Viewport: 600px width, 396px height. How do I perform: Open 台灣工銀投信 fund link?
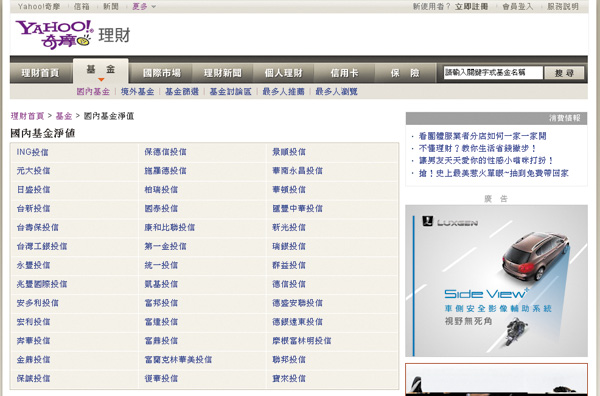click(x=42, y=246)
